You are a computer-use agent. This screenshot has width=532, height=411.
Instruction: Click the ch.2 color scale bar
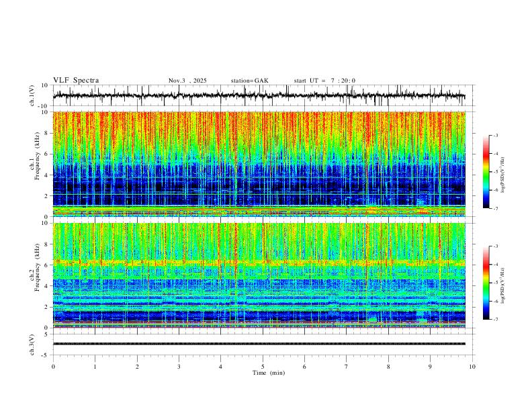pyautogui.click(x=486, y=283)
